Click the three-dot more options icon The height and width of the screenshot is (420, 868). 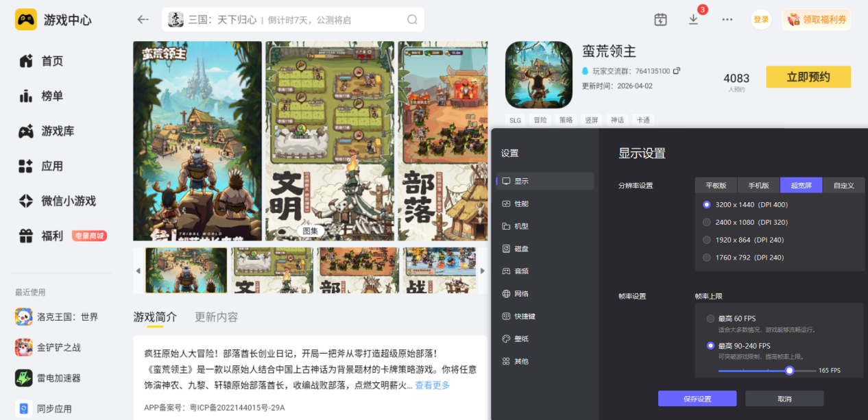pos(727,20)
